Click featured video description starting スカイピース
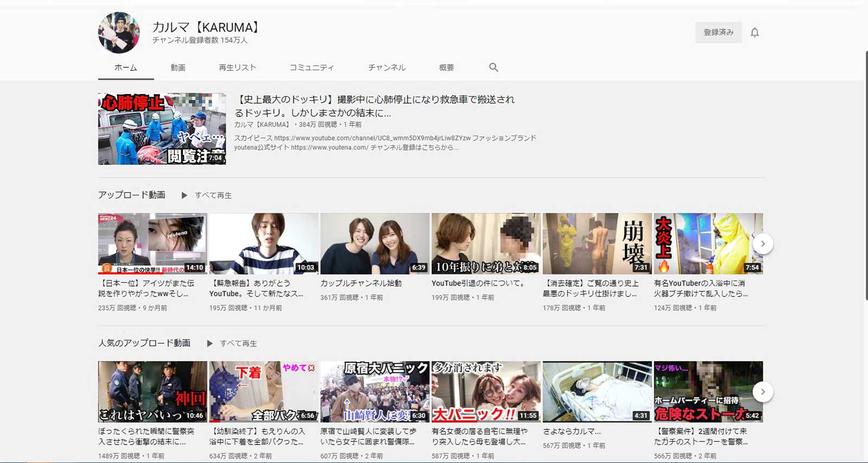 pos(385,143)
